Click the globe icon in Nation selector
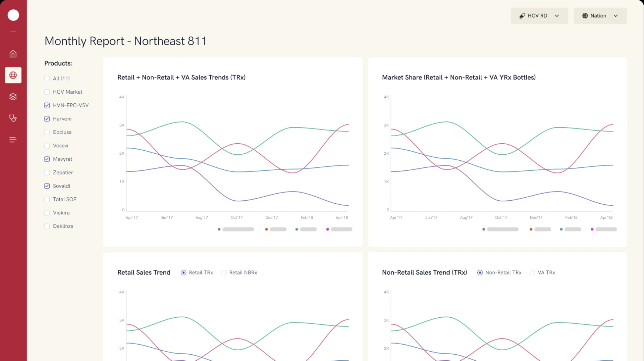 point(585,16)
